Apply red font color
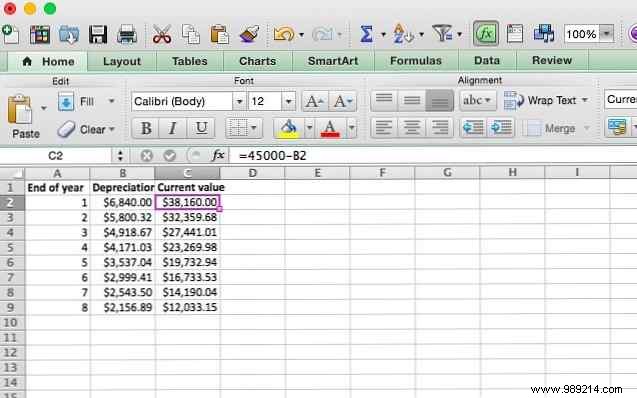Viewport: 637px width, 398px height. (x=330, y=128)
